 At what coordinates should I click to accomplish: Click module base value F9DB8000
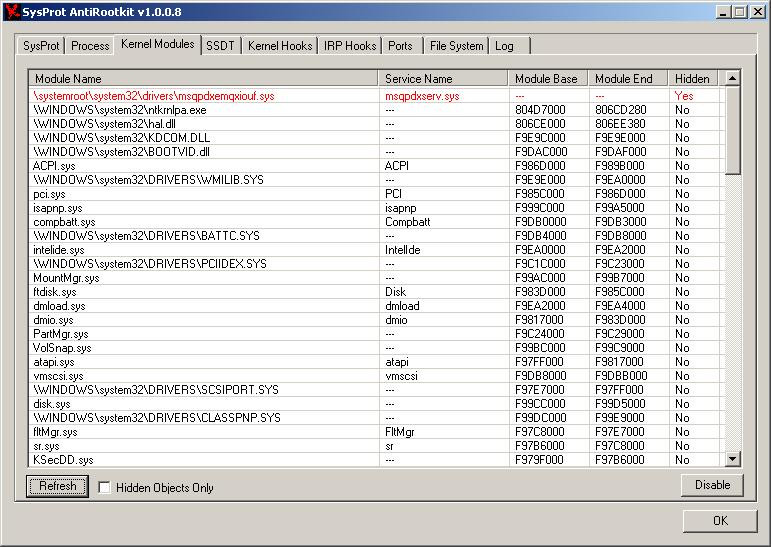[x=540, y=376]
